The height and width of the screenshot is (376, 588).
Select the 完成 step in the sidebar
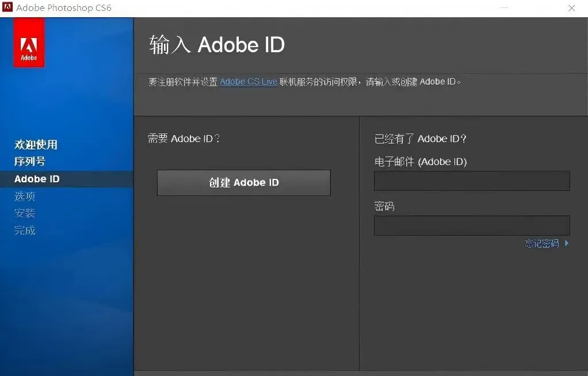[x=25, y=230]
